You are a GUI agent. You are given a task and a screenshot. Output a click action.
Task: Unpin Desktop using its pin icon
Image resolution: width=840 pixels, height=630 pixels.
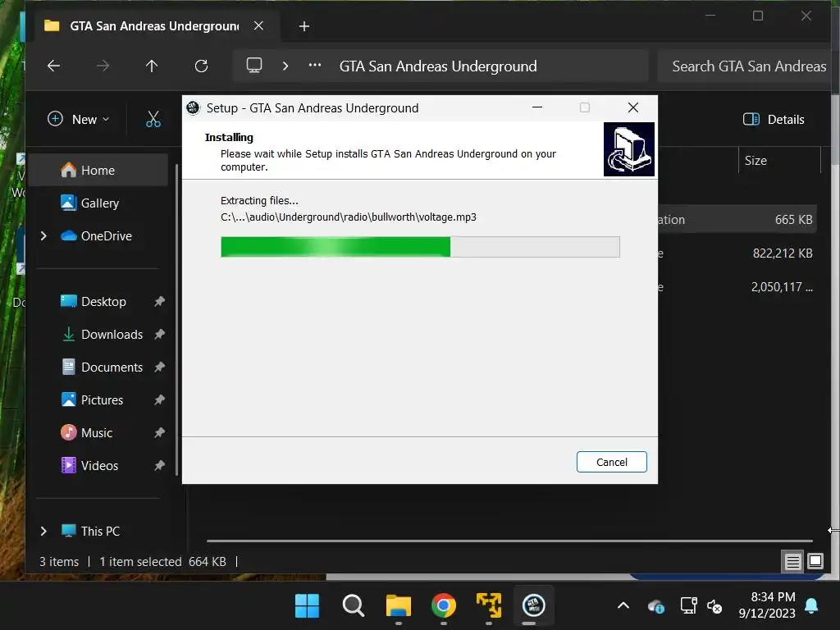tap(159, 302)
